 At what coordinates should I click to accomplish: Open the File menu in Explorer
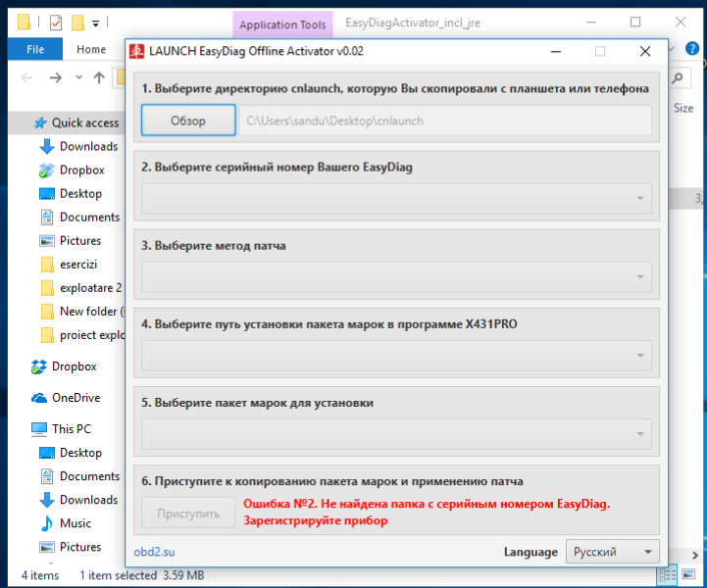[x=35, y=49]
